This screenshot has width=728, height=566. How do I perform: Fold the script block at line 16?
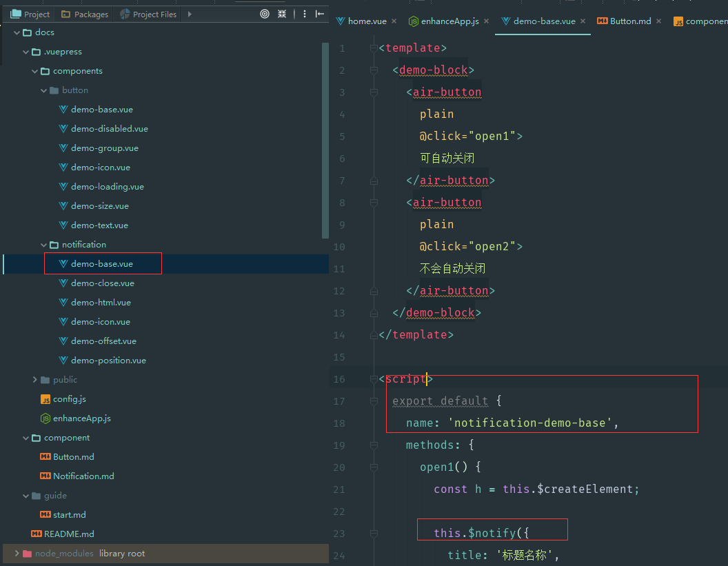click(374, 379)
